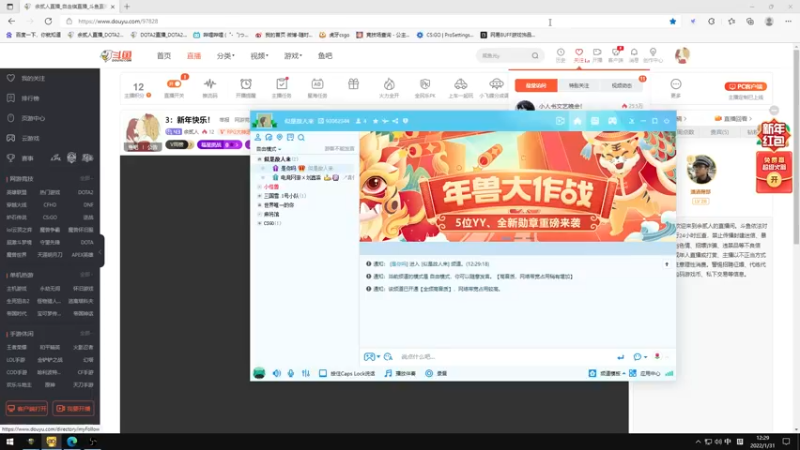Expand the 游戏 nav dropdown
This screenshot has width=800, height=450.
293,56
